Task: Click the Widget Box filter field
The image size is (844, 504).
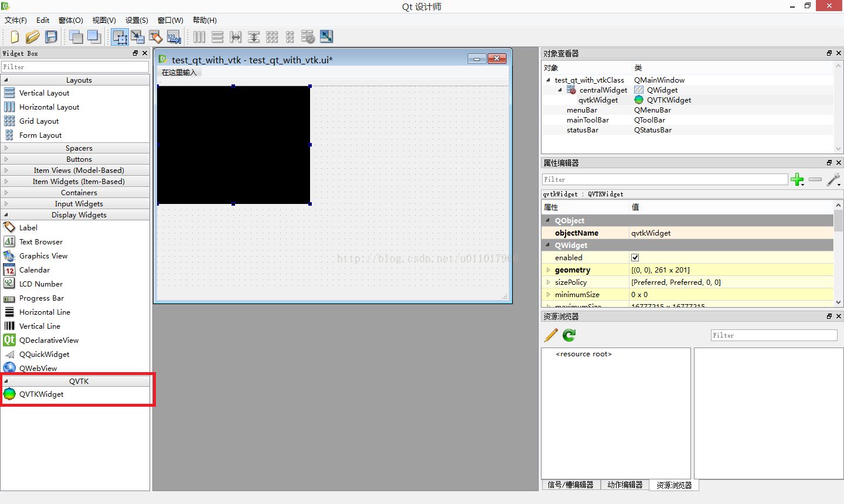Action: click(x=75, y=67)
